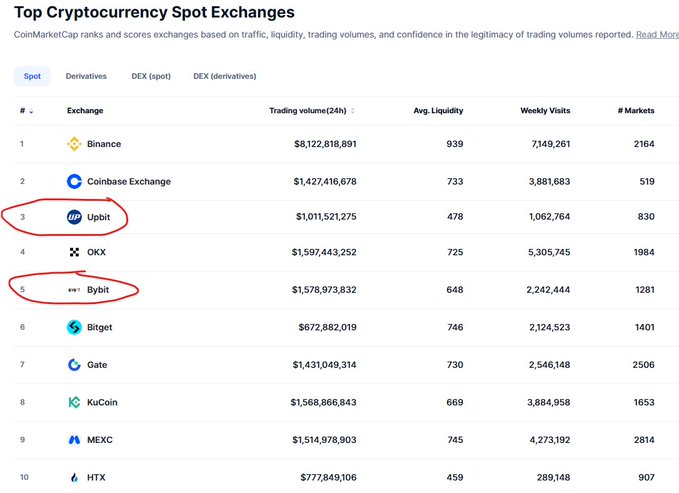Open the Coinbase Exchange name link
This screenshot has width=679, height=493.
click(129, 182)
